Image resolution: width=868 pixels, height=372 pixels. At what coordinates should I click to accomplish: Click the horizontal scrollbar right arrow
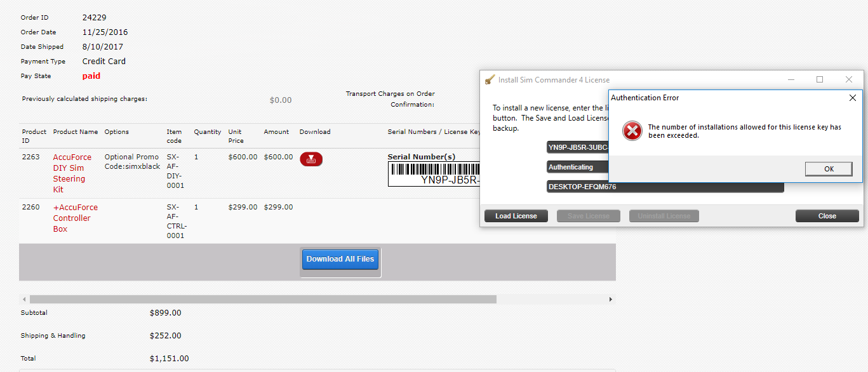click(x=611, y=299)
